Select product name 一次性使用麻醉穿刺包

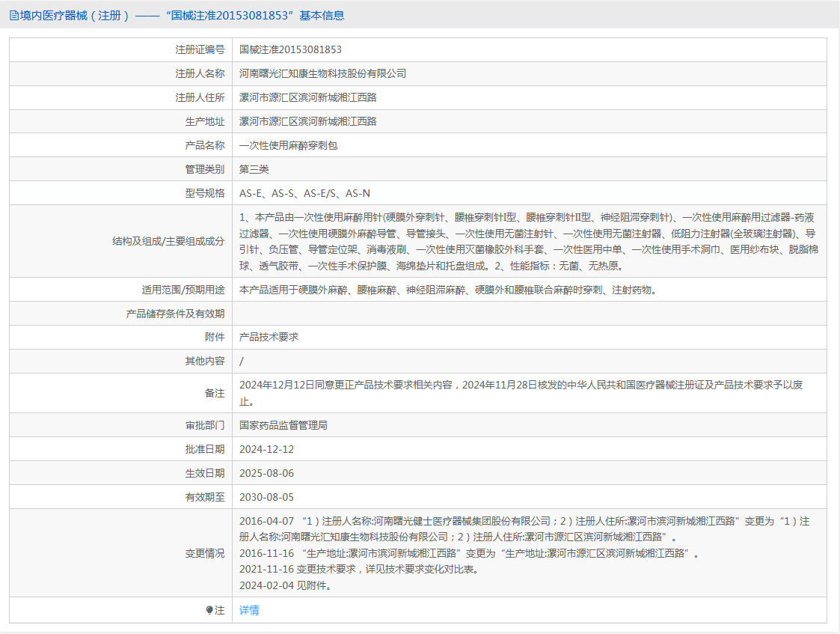[x=288, y=145]
